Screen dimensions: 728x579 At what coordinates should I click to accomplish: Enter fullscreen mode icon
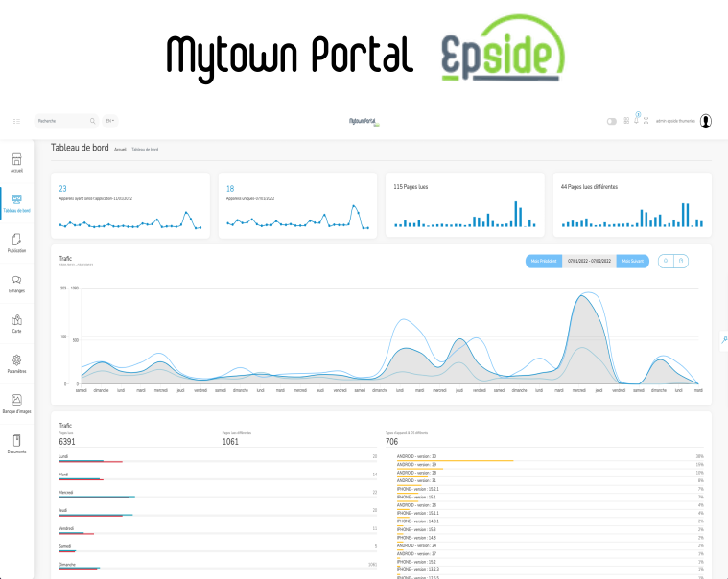646,121
